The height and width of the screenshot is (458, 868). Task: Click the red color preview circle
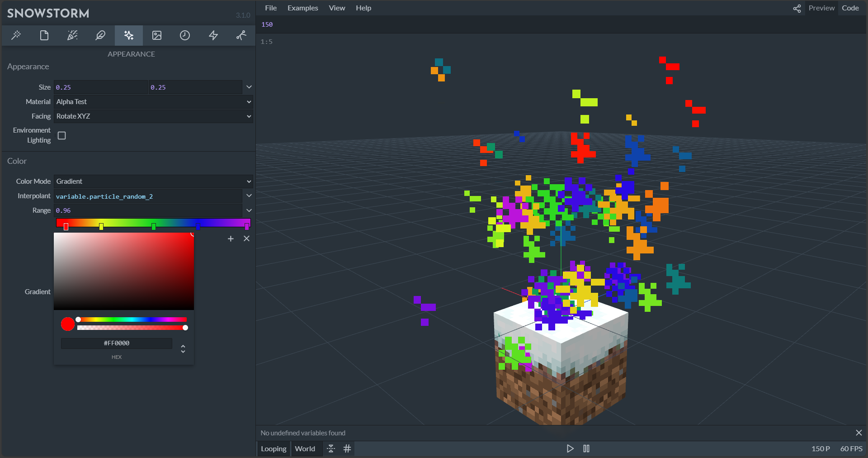[68, 324]
